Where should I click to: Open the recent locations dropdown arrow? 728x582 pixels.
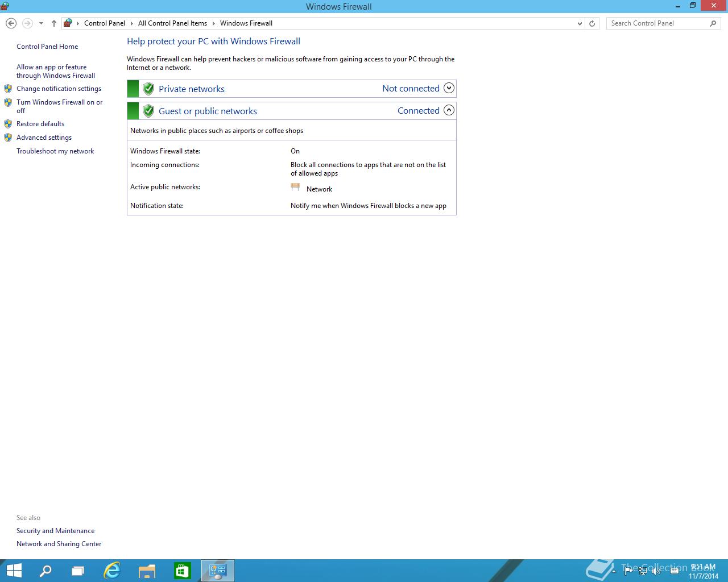click(41, 23)
